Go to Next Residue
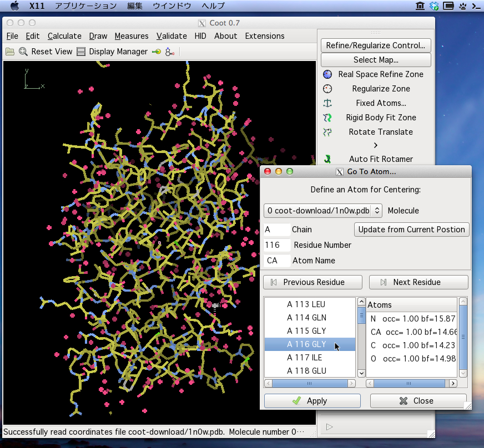Viewport: 484px width, 448px height. (419, 282)
